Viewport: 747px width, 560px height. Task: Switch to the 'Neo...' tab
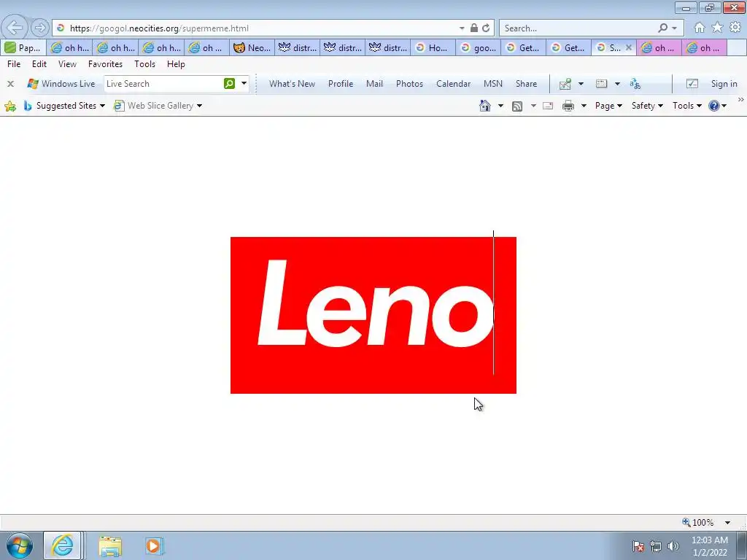tap(252, 47)
